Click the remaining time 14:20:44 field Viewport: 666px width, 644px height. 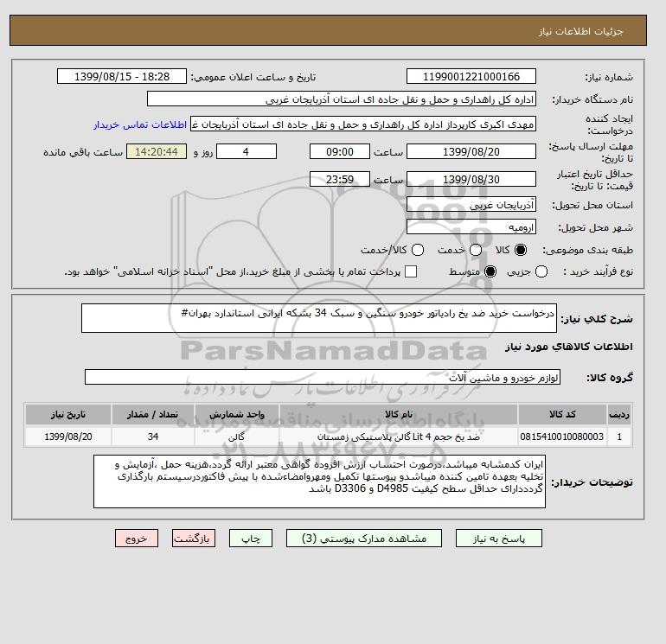(x=157, y=151)
